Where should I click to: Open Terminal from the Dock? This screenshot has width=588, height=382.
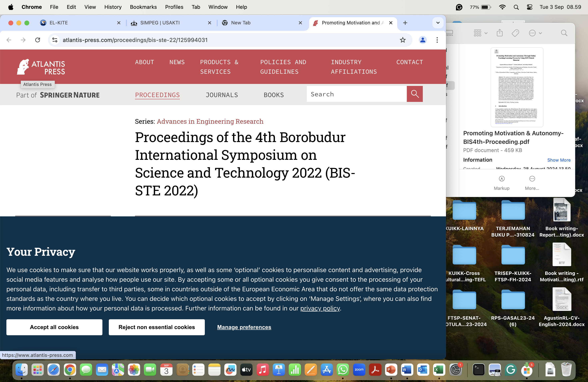pos(478,369)
